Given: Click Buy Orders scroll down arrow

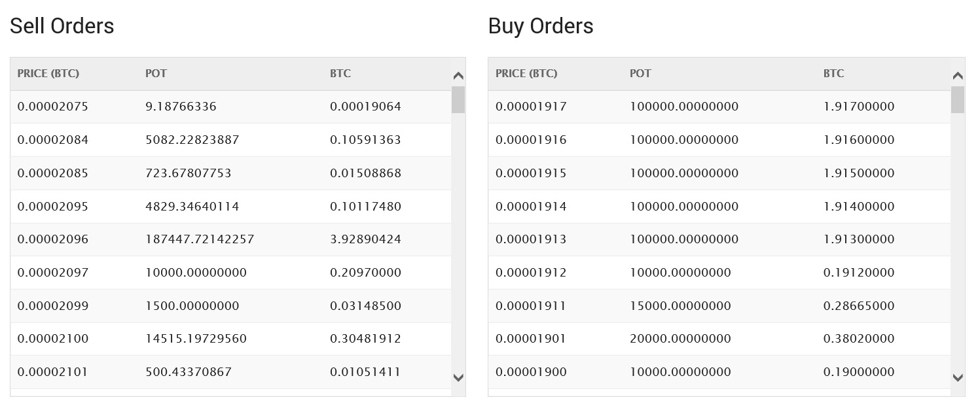Looking at the screenshot, I should point(958,377).
